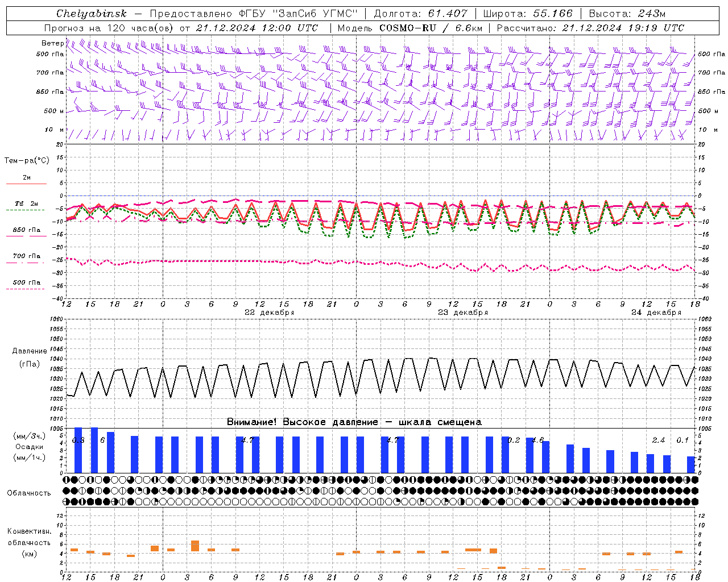
Task: Click the "0.1" precipitation value
Action: (x=682, y=440)
